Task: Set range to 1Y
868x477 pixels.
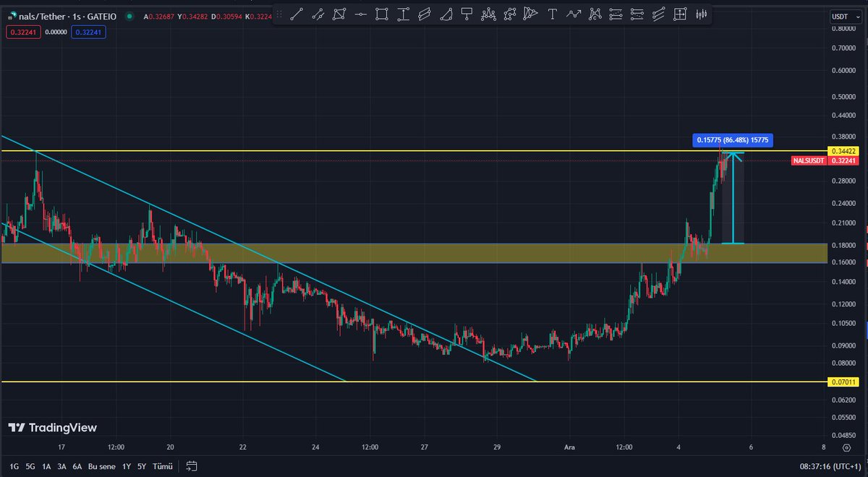Action: click(x=127, y=466)
